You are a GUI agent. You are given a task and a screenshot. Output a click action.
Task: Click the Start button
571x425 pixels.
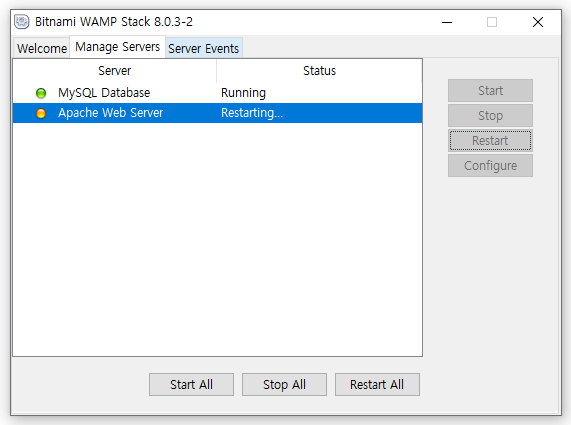pyautogui.click(x=490, y=90)
